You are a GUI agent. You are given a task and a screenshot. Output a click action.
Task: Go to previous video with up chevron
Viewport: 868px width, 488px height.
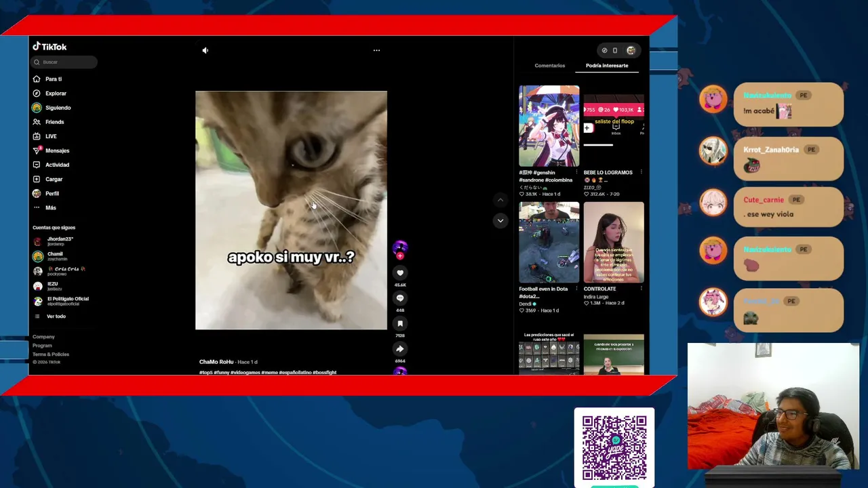(x=500, y=200)
